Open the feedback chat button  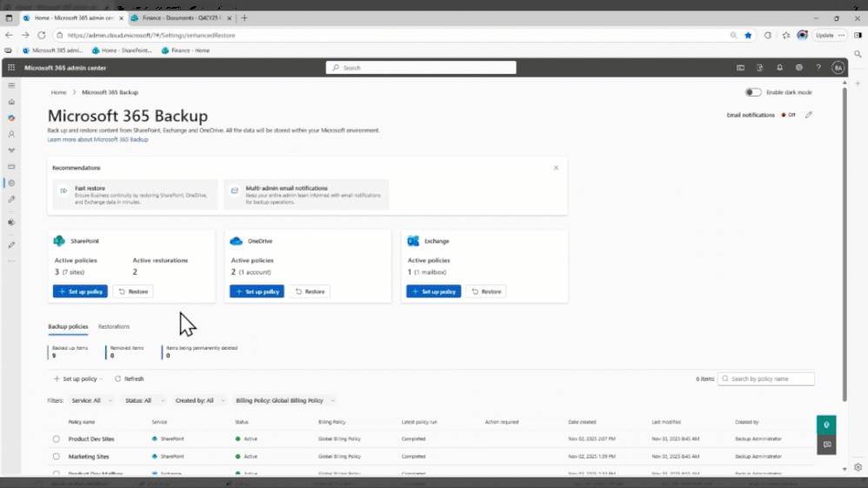826,445
